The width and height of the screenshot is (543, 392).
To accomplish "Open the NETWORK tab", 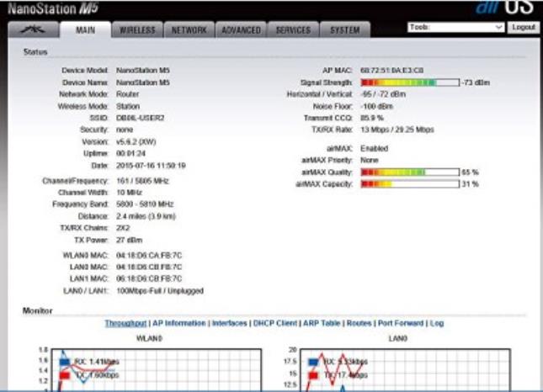I will 189,29.
